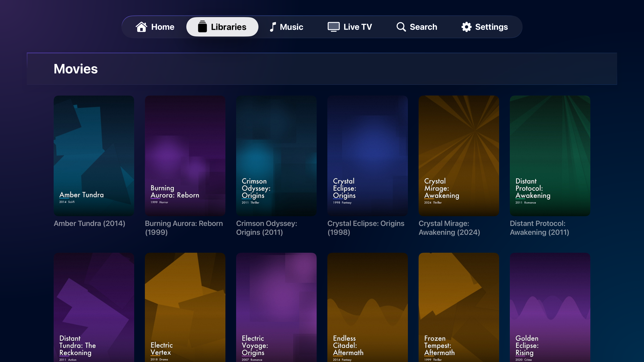This screenshot has width=644, height=362.
Task: Open the Electric Voyage: Origins poster
Action: (x=276, y=307)
